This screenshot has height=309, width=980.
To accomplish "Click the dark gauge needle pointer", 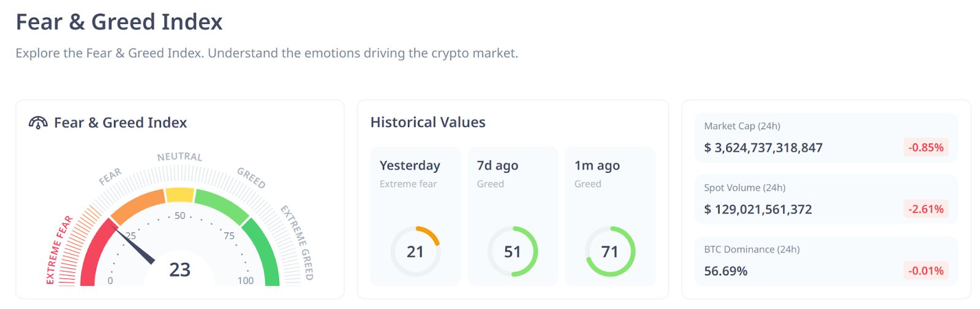I will click(x=136, y=247).
